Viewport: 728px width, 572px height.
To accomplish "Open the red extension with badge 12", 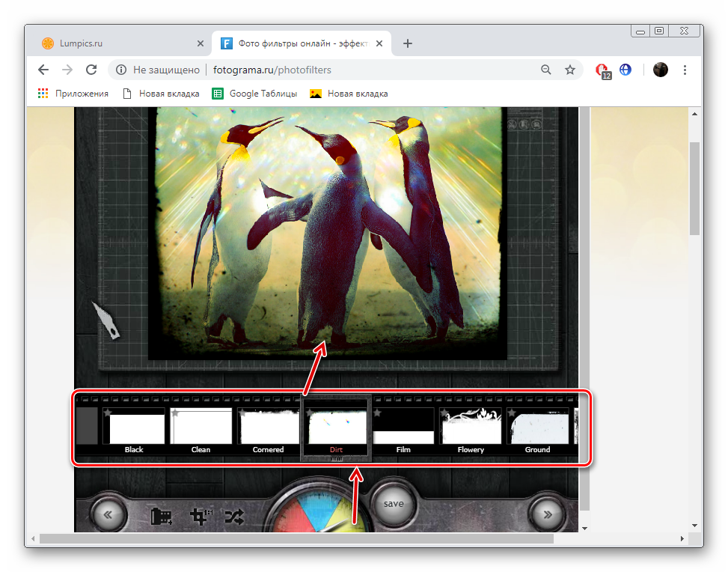I will [602, 70].
